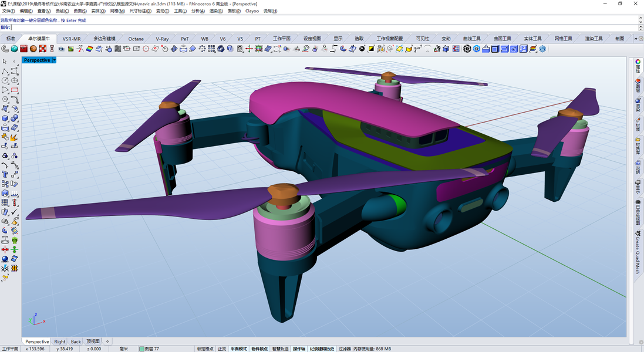Click the dotted circular array icon
This screenshot has height=352, width=644.
click(202, 49)
